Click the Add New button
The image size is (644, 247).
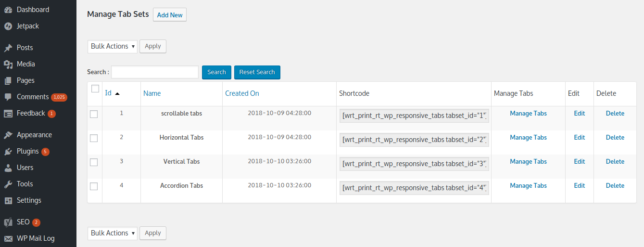[170, 15]
